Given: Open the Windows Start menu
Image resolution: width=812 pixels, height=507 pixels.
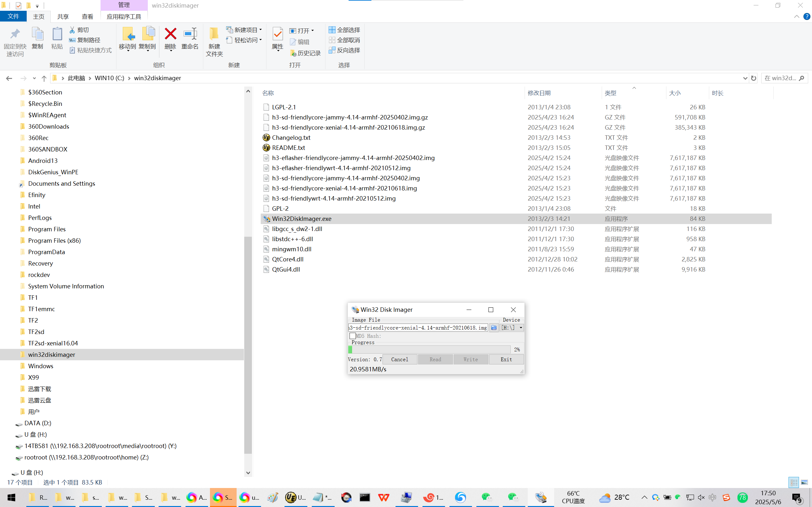Looking at the screenshot, I should click(11, 497).
